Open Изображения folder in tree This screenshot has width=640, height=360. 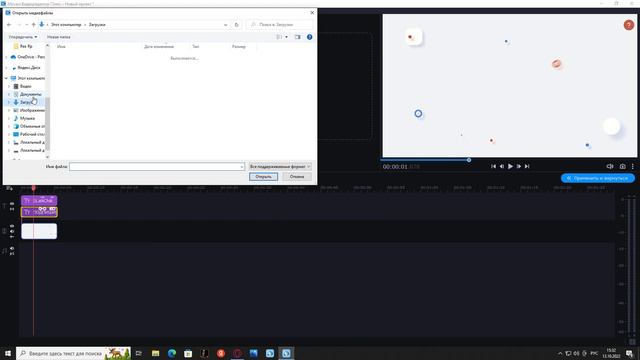[32, 111]
